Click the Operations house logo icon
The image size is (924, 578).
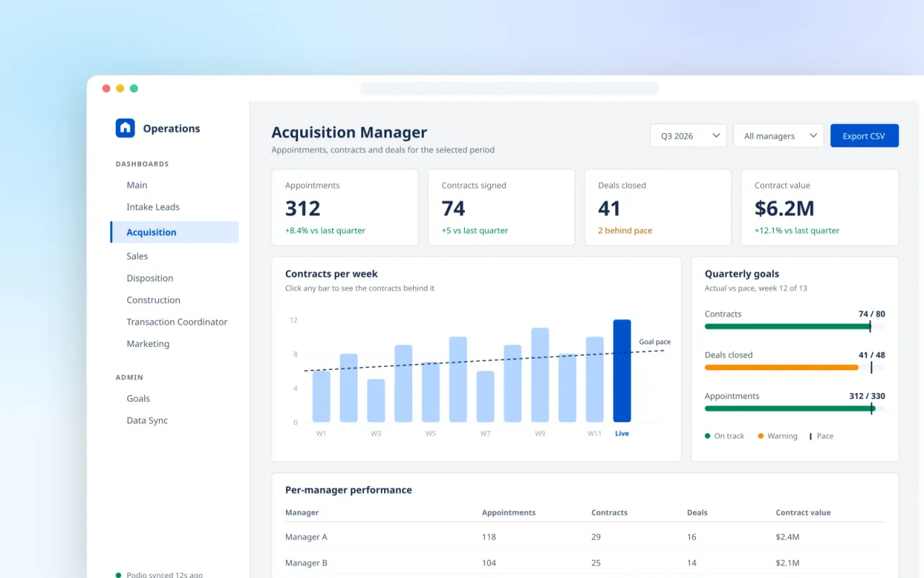[125, 128]
